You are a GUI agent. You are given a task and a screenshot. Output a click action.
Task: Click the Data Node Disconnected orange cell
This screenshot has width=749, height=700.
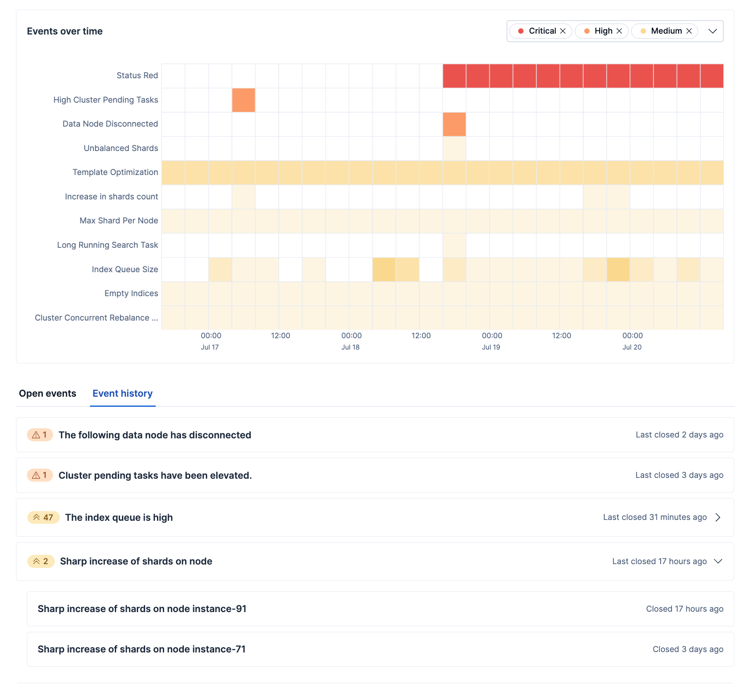(454, 125)
